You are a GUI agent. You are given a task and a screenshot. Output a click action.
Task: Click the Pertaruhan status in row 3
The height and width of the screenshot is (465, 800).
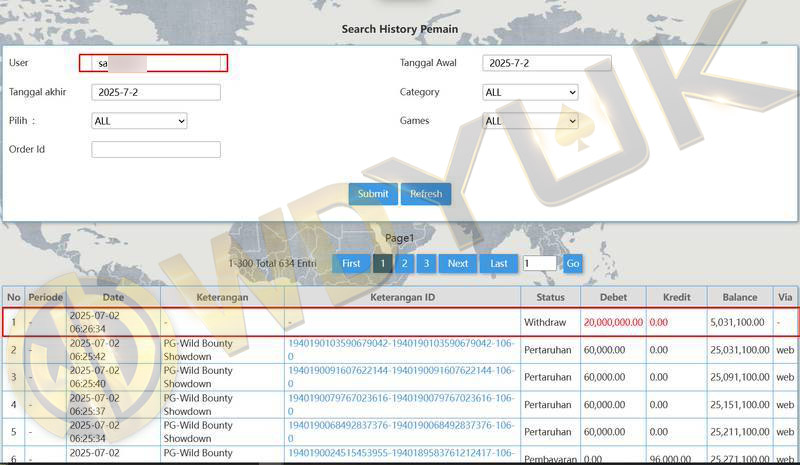pos(547,377)
